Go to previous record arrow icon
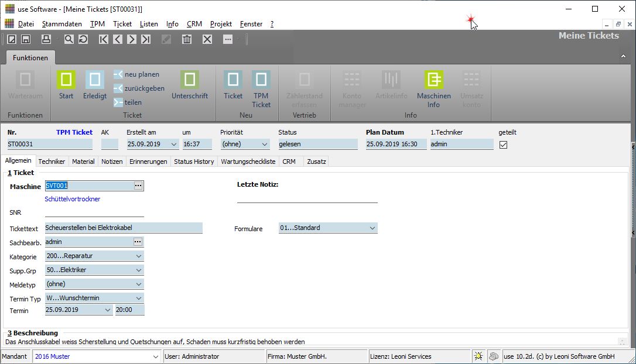636x364 pixels. (x=118, y=39)
